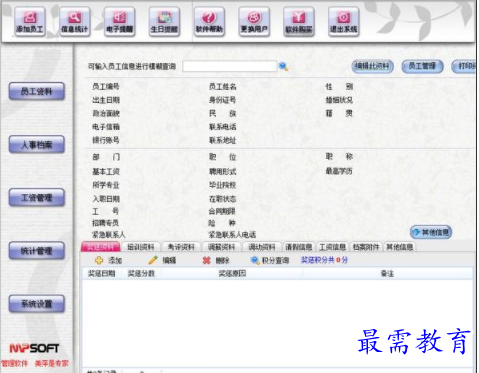This screenshot has width=479, height=373.
Task: Click the pencil 编辑 icon
Action: pyautogui.click(x=153, y=260)
